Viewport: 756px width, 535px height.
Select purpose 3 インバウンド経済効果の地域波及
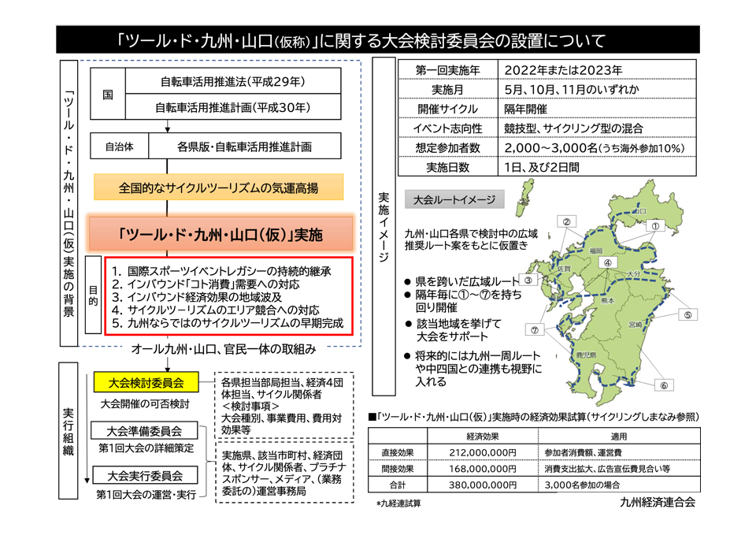pos(197,297)
